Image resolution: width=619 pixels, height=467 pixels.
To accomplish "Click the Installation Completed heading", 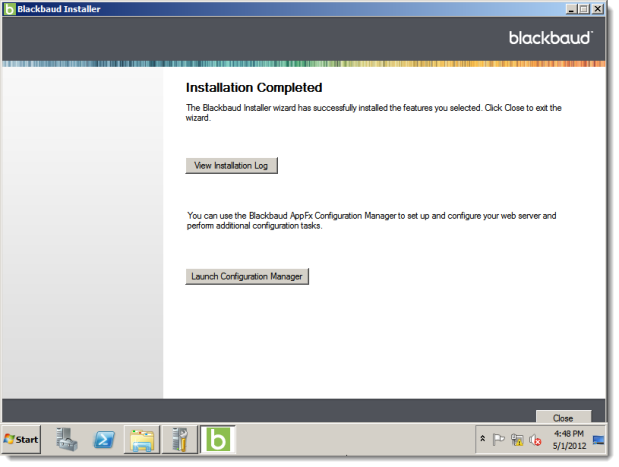I will pyautogui.click(x=254, y=88).
